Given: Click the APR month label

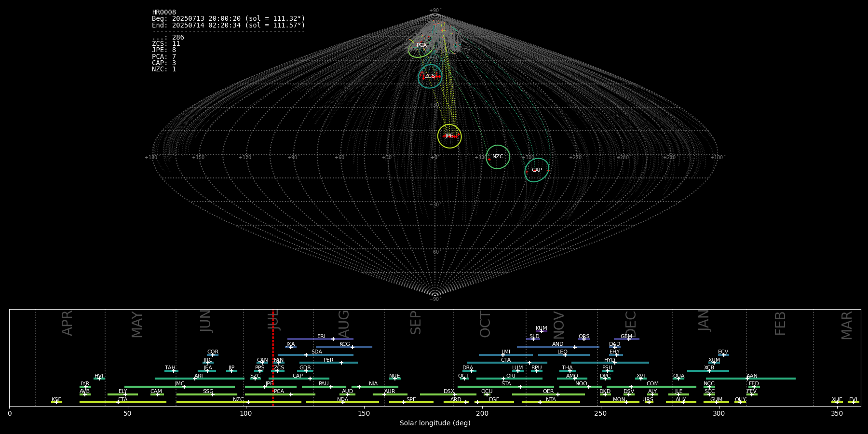Looking at the screenshot, I should click(67, 323).
